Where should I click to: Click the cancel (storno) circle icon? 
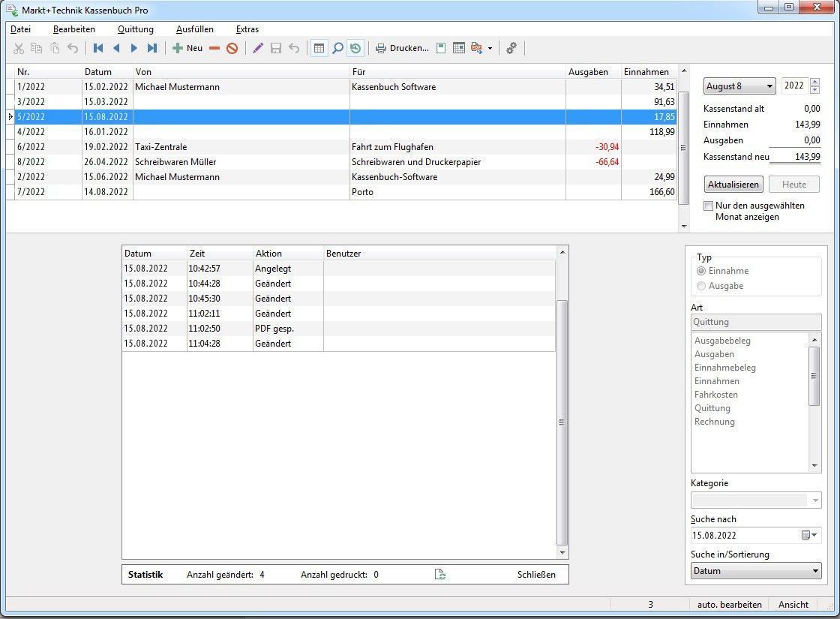232,48
